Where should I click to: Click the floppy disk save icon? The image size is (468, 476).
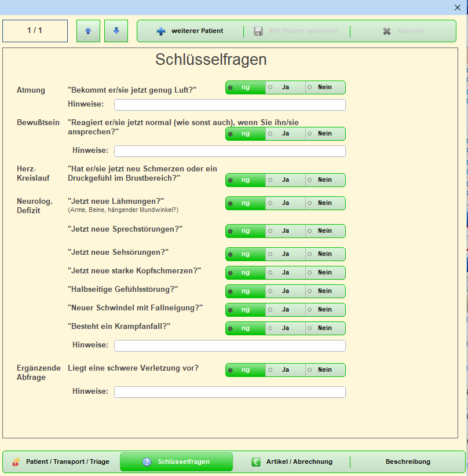coord(258,31)
